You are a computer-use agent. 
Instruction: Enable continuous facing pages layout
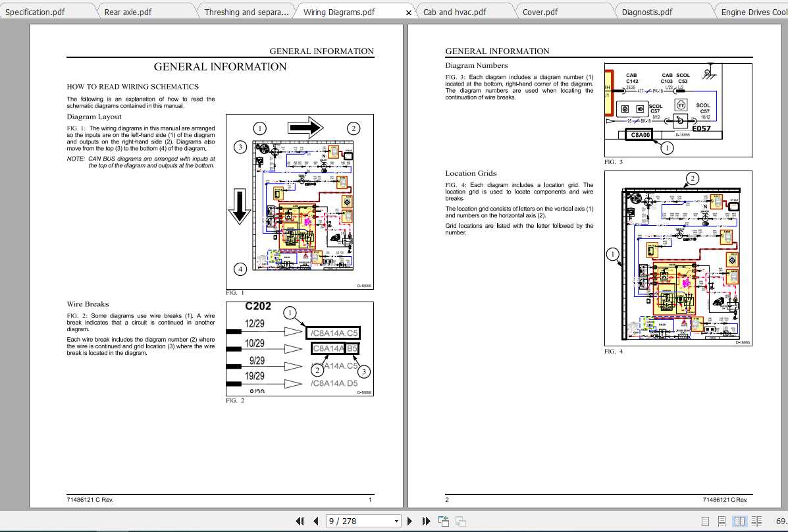[x=756, y=521]
